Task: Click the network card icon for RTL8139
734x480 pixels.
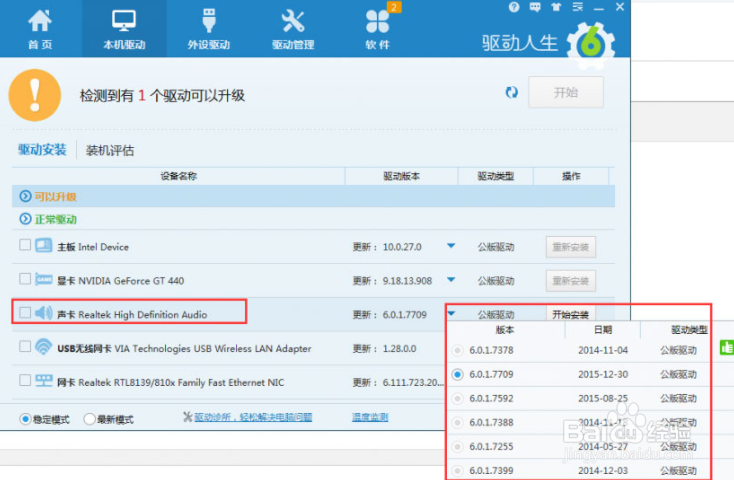Action: click(x=44, y=381)
